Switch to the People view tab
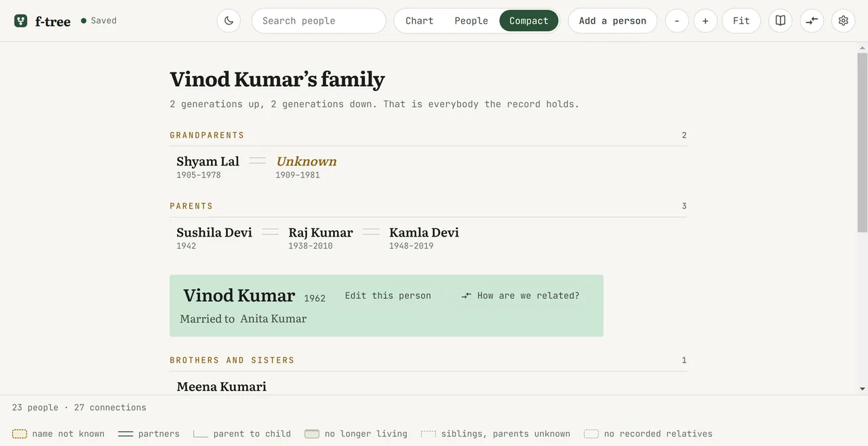868x446 pixels. tap(471, 20)
